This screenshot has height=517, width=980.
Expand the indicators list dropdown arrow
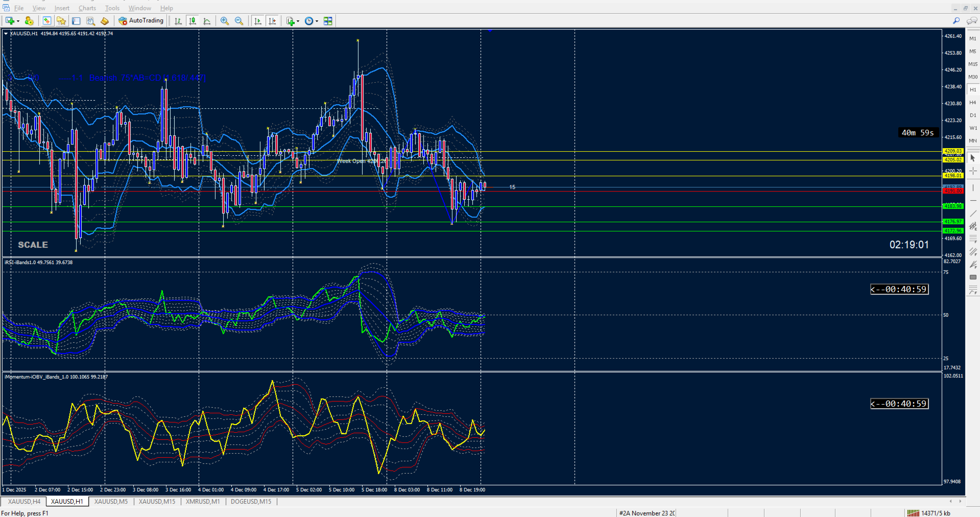click(x=298, y=21)
